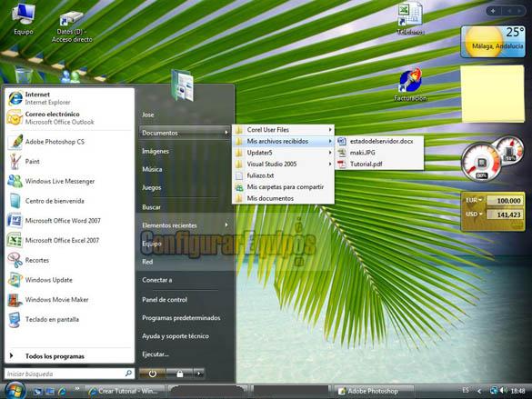Viewport: 532px width, 399px height.
Task: Open Ayuda y soporte técnico
Action: click(176, 336)
